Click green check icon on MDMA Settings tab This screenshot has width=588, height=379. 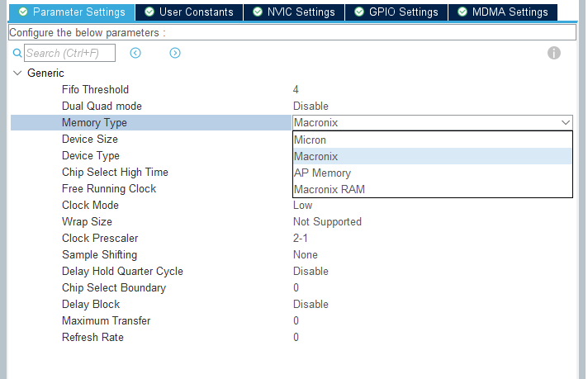click(x=462, y=12)
